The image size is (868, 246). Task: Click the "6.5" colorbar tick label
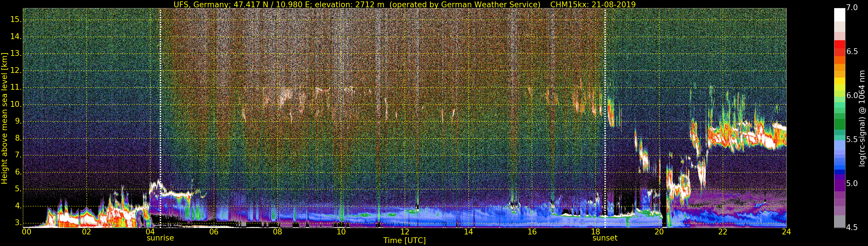[x=852, y=52]
